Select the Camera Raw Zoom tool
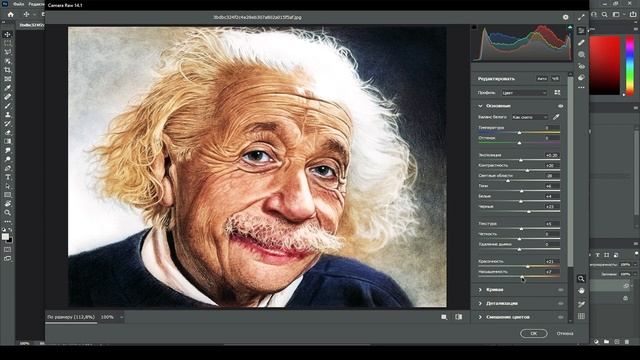Screen dimensions: 640x360 tap(581, 279)
